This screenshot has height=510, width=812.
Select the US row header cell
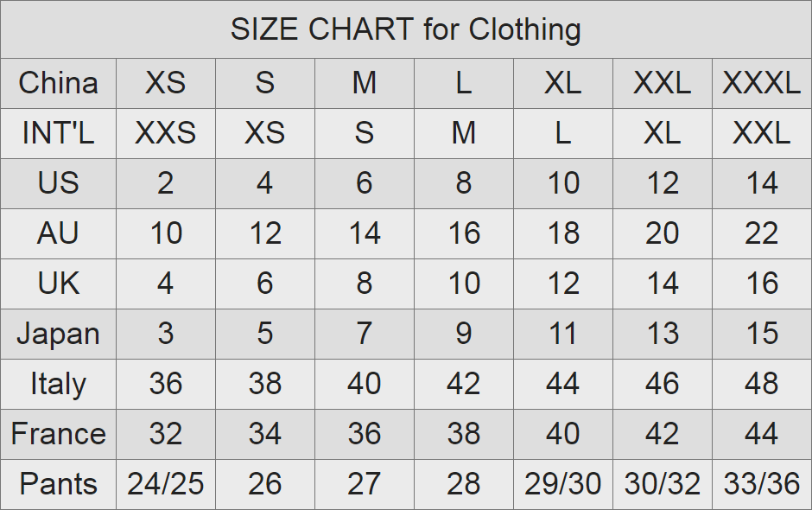pos(58,184)
